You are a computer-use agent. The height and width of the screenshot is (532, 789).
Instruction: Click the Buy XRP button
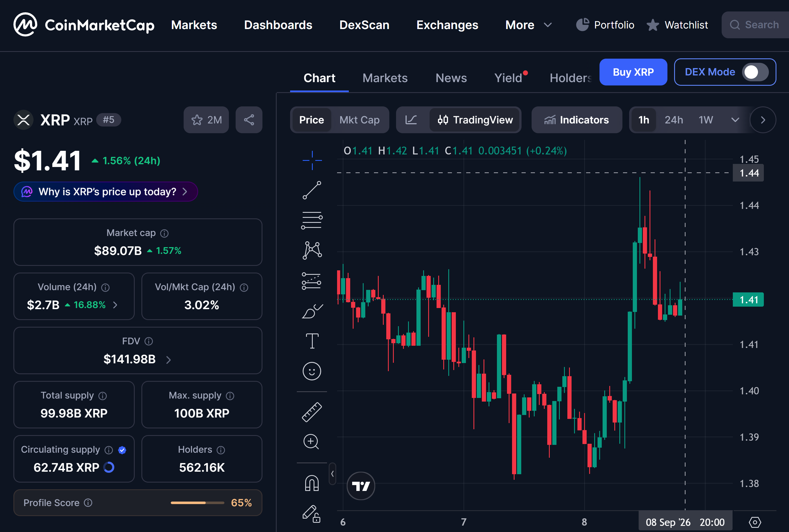(x=633, y=72)
